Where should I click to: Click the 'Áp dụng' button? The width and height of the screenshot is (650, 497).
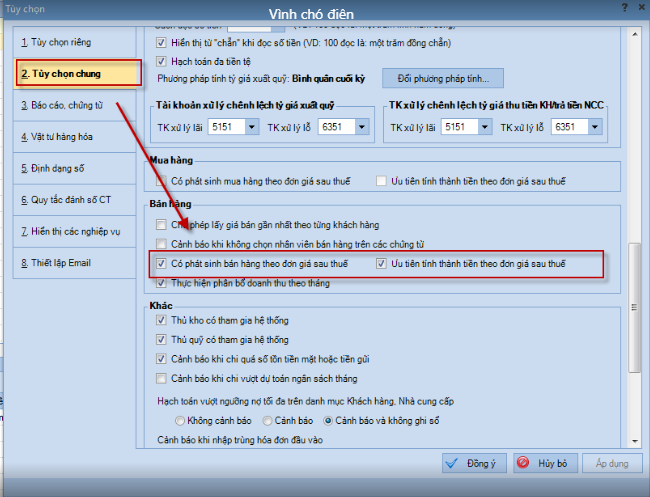(612, 463)
